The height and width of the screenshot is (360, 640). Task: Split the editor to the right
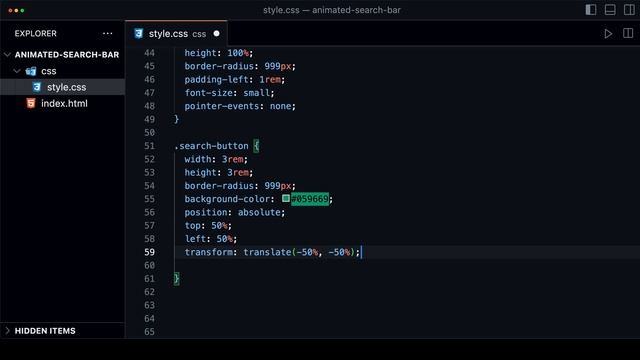click(x=628, y=33)
